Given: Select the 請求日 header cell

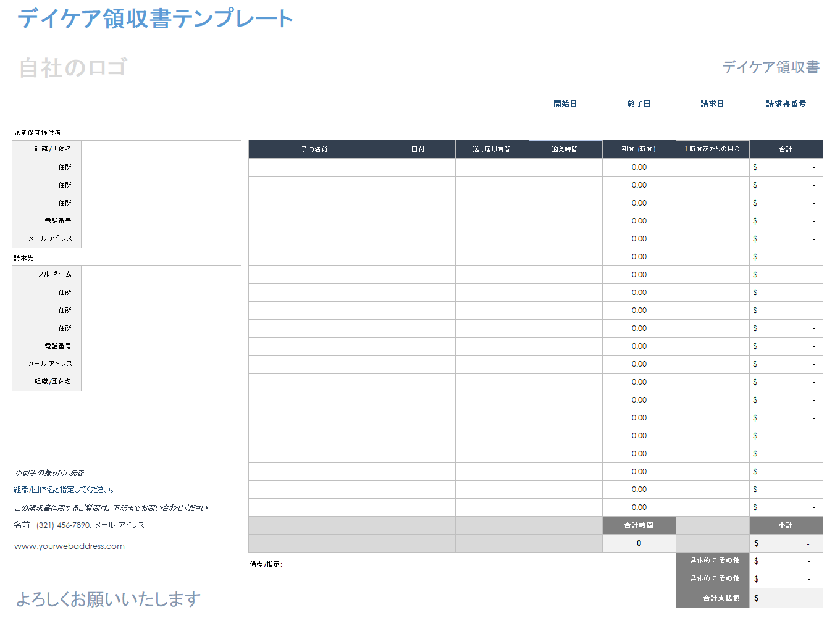Looking at the screenshot, I should pos(712,104).
